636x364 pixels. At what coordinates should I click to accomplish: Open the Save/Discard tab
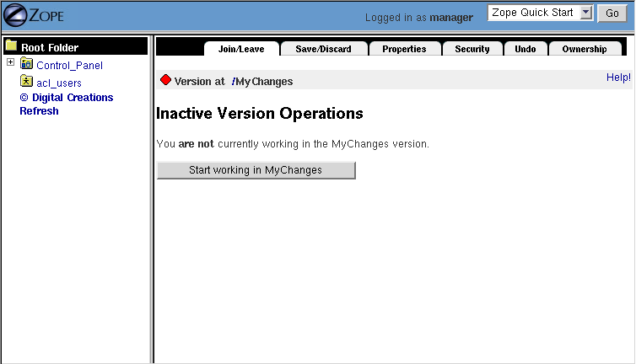click(x=323, y=49)
